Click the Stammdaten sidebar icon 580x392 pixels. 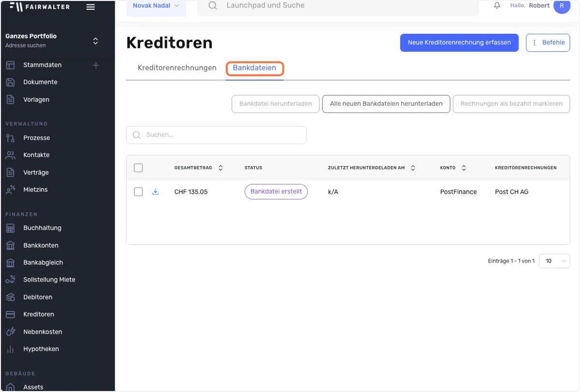pyautogui.click(x=10, y=65)
